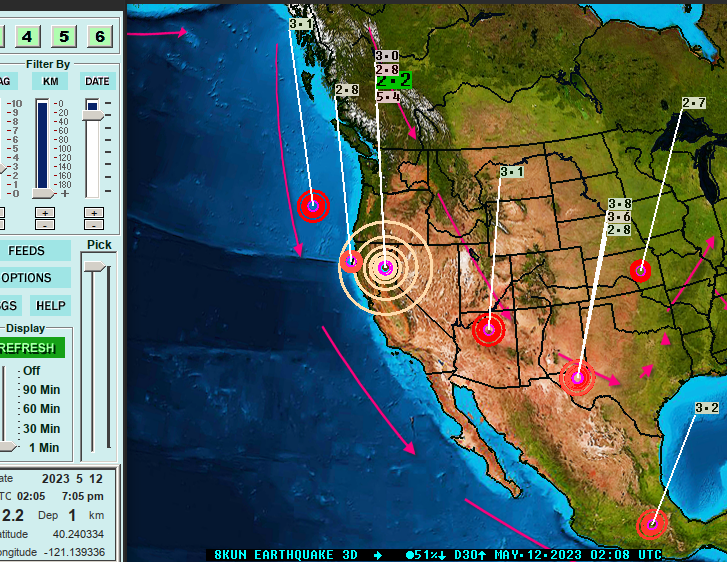Viewport: 727px width, 562px height.
Task: Select the Kansas earthquake marker
Action: point(641,270)
